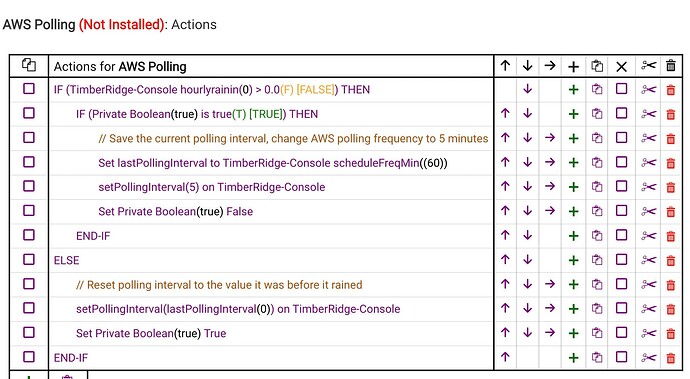690x379 pixels.
Task: Toggle disable checkbox for Set Private Boolean True
Action: tap(621, 332)
